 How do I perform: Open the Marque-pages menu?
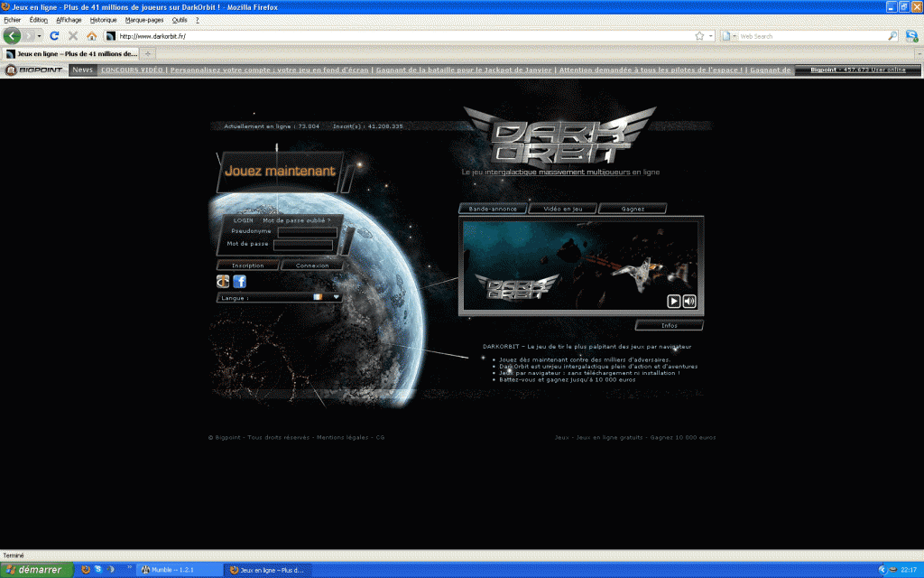(144, 20)
